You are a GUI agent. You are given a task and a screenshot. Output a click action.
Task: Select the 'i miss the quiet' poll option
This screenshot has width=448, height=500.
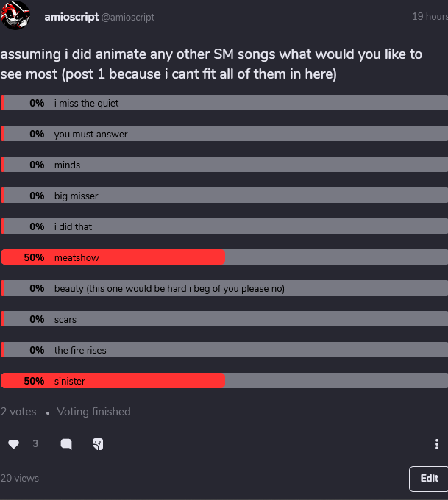tap(224, 104)
